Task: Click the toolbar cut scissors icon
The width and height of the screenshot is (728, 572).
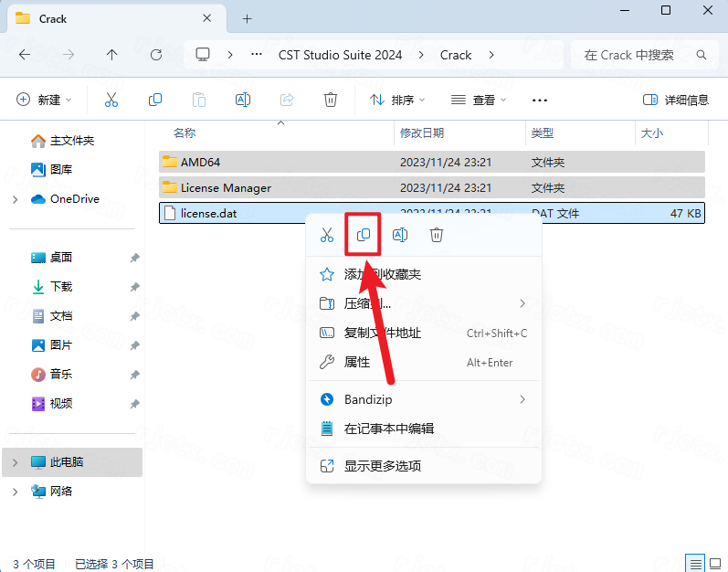Action: pos(111,100)
